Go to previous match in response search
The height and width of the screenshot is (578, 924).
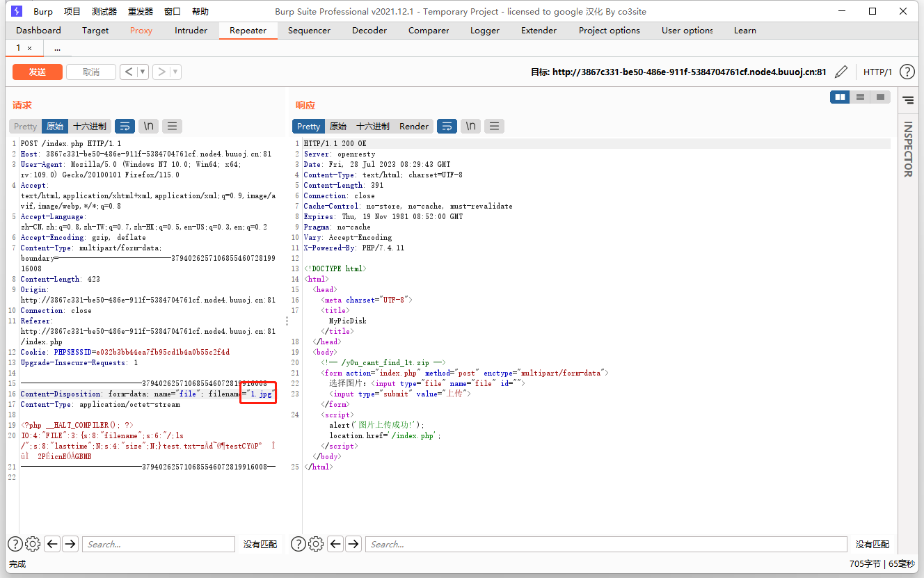[335, 544]
